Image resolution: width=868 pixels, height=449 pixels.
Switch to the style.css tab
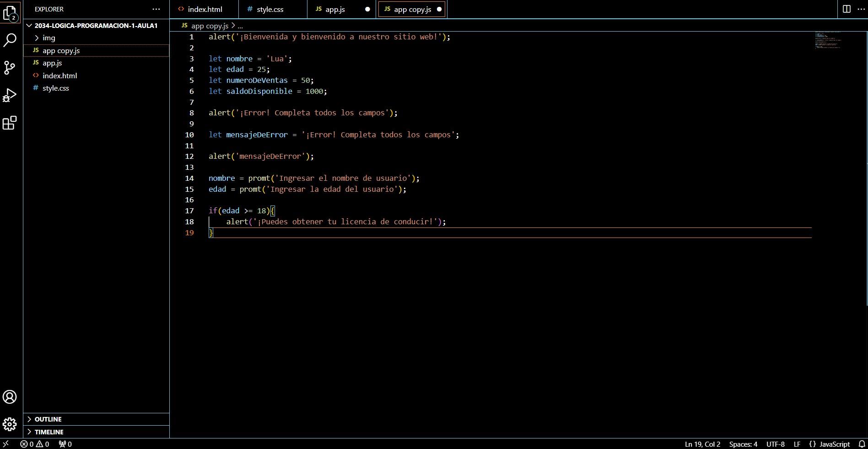click(x=273, y=9)
